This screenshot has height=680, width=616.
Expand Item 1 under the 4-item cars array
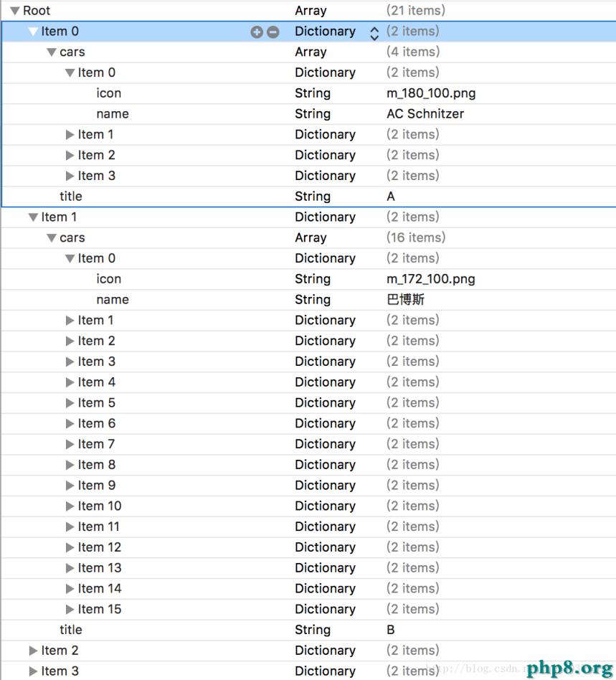[x=70, y=135]
